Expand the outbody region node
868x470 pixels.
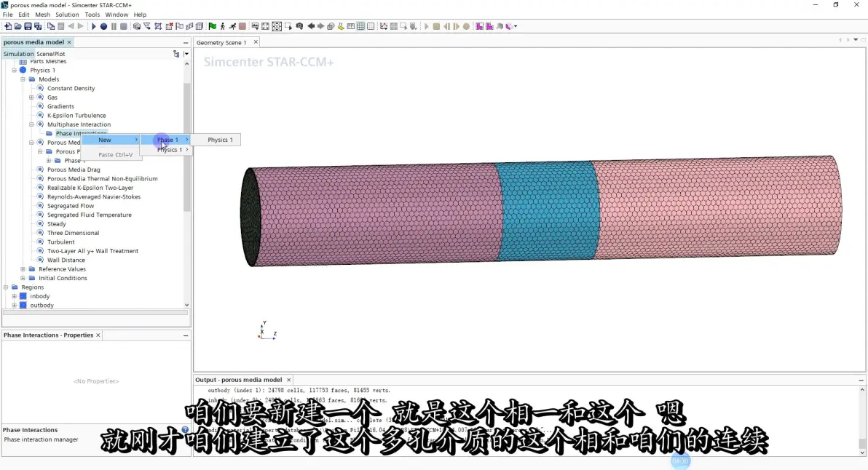15,306
